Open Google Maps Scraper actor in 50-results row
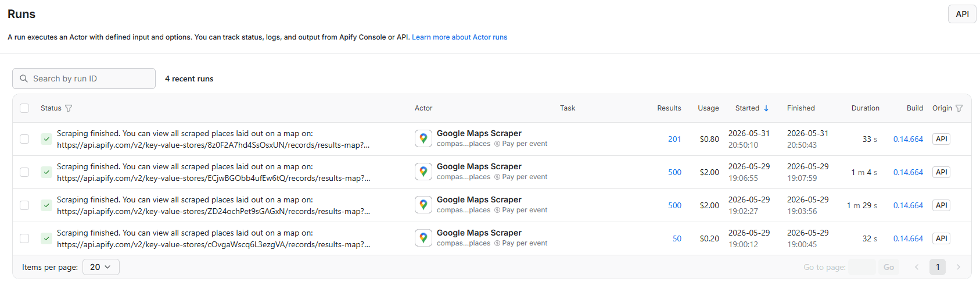The image size is (980, 285). 479,233
